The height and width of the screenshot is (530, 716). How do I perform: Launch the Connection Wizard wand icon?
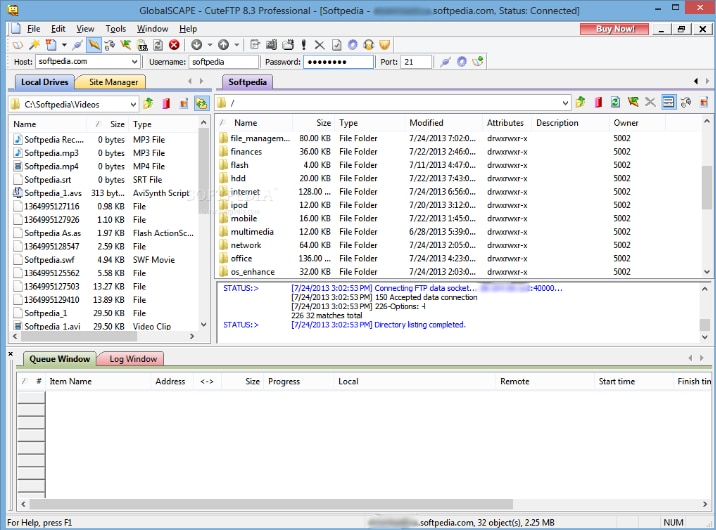click(x=34, y=45)
